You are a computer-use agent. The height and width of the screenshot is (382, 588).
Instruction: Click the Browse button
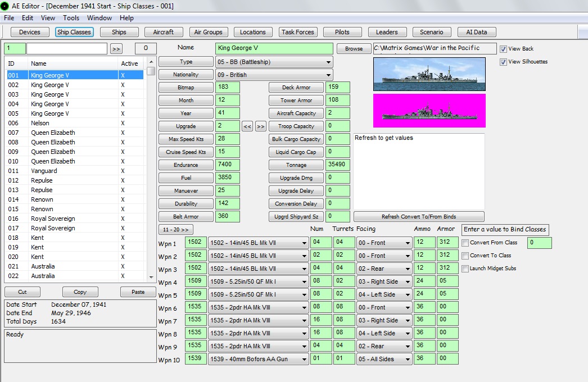coord(354,49)
